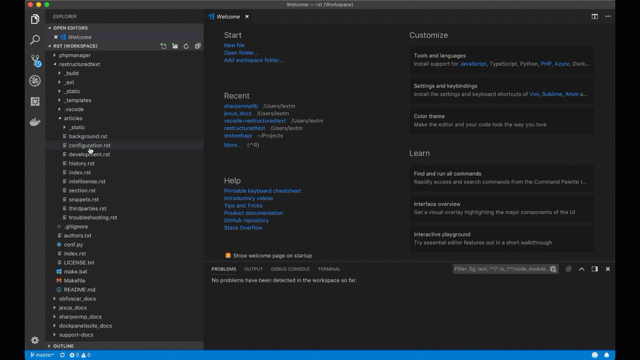Open Makefile in Explorer tree
640x360 pixels.
74,280
